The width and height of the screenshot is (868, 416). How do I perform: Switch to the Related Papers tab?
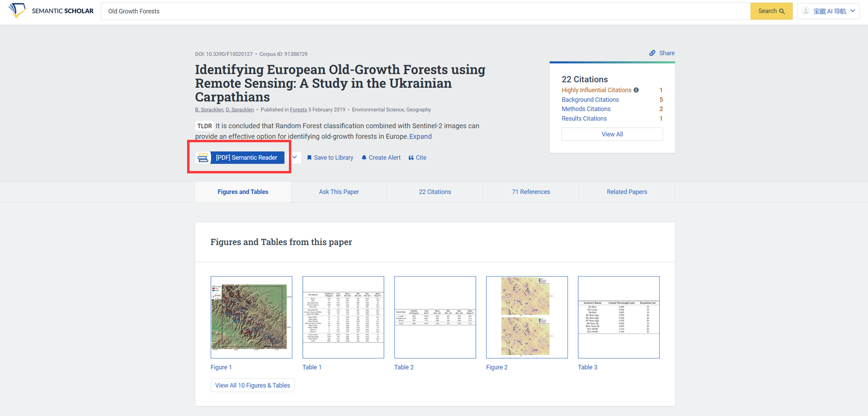coord(627,192)
